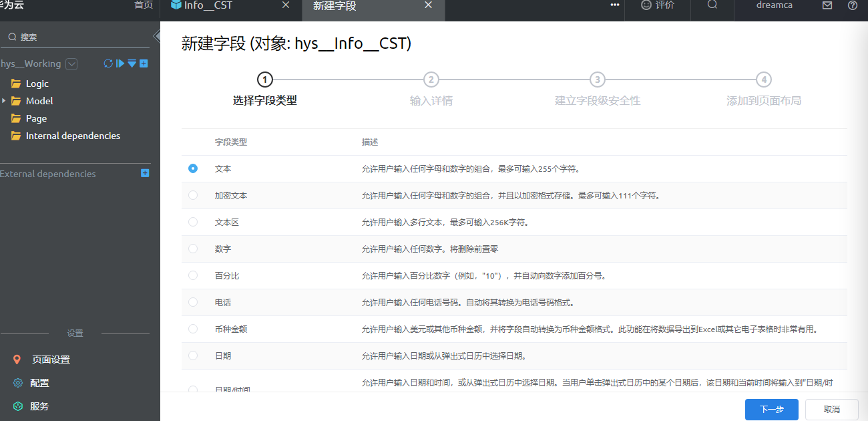Click the page settings location pin icon
Viewport: 868px width, 421px height.
tap(17, 360)
